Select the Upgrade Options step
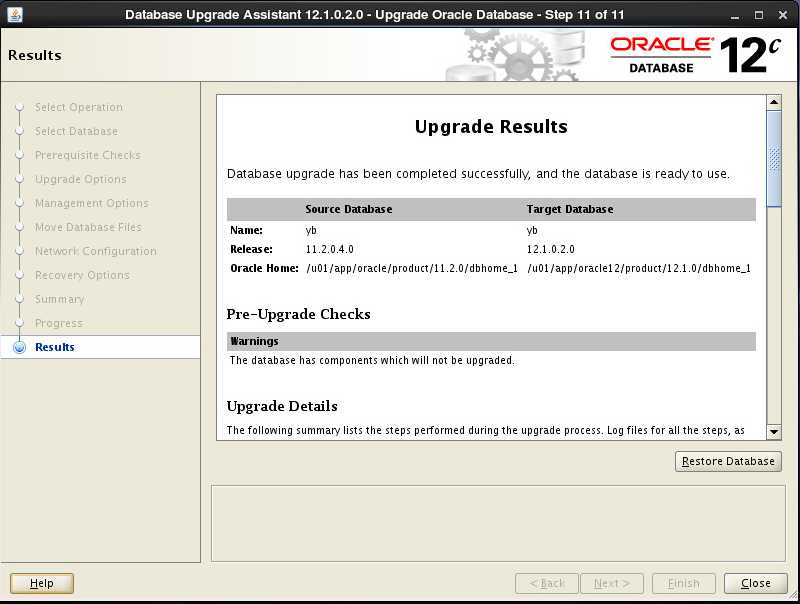 [x=81, y=179]
